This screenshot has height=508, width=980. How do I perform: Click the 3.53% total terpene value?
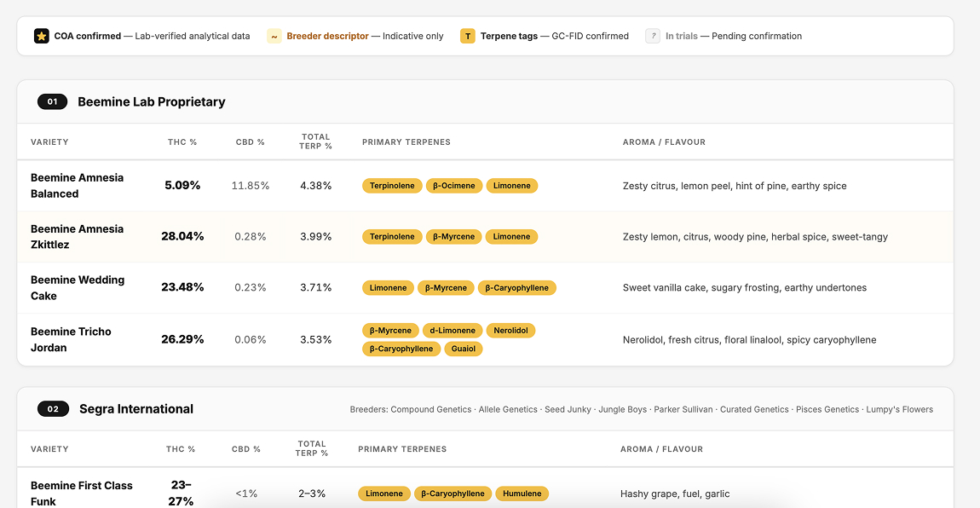315,339
